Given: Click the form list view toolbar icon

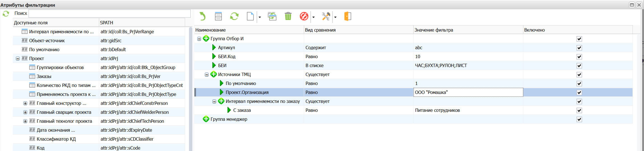Looking at the screenshot, I should point(218,16).
